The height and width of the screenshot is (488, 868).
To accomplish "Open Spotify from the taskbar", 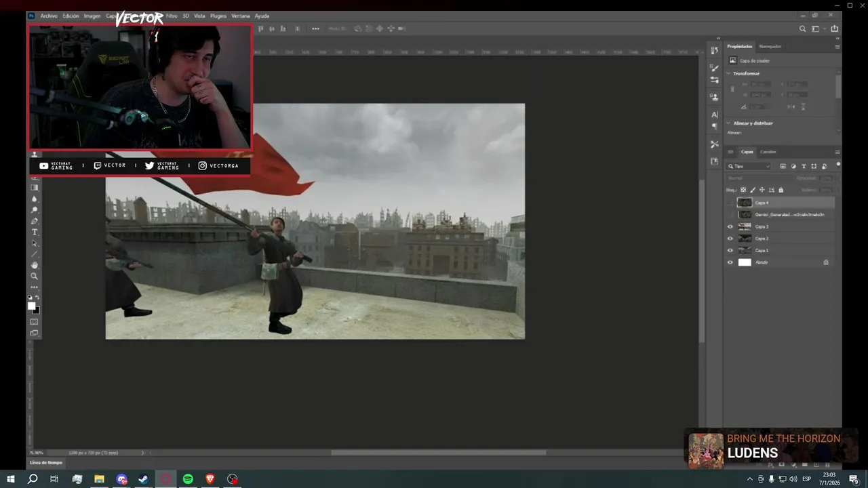I will tap(188, 479).
